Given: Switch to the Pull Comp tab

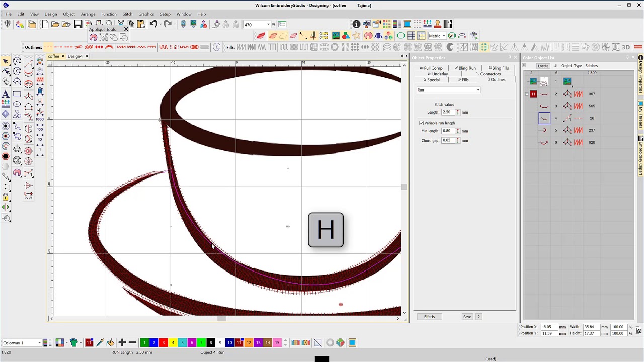Looking at the screenshot, I should 432,68.
